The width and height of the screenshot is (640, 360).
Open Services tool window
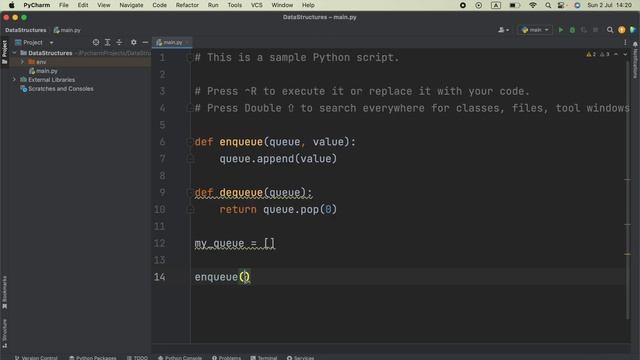coord(300,358)
